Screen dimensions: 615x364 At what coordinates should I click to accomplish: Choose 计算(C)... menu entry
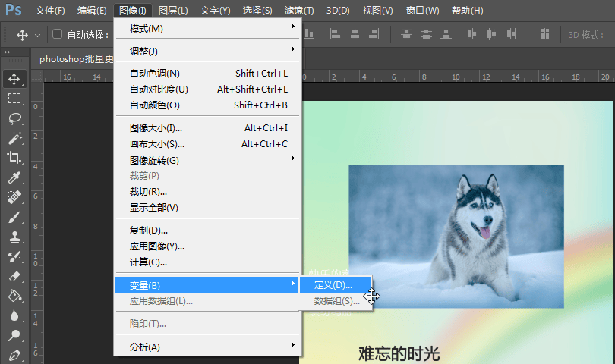[x=208, y=262]
